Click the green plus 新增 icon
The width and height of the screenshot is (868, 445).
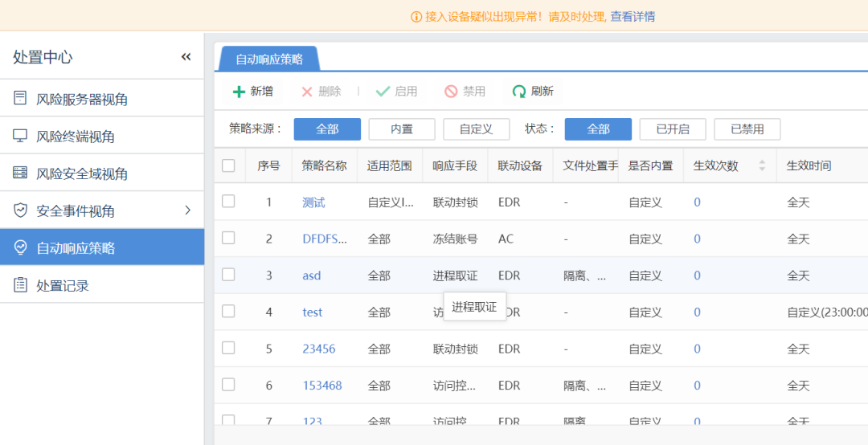click(239, 92)
